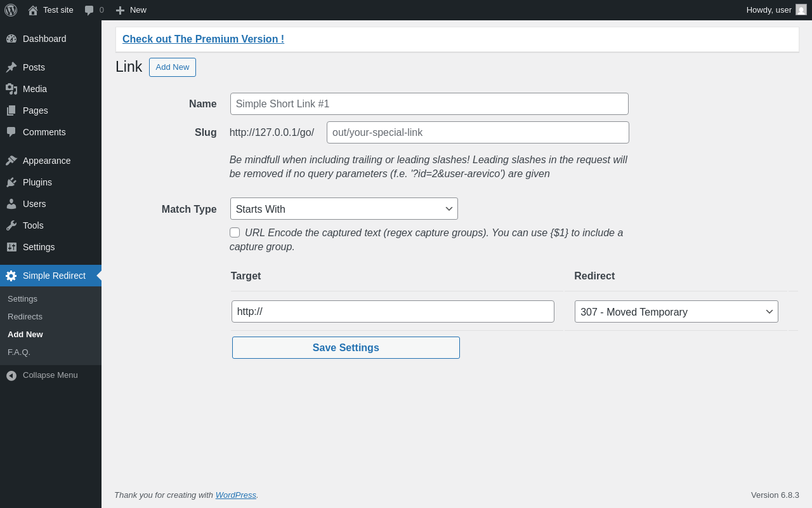Viewport: 812px width, 508px height.
Task: Click into the Target URL field
Action: [393, 312]
